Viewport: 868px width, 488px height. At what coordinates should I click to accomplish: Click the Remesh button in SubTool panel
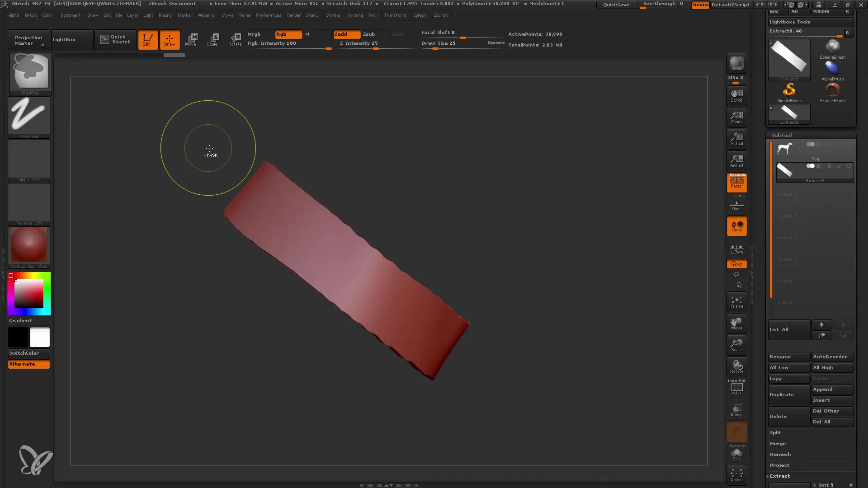point(781,454)
